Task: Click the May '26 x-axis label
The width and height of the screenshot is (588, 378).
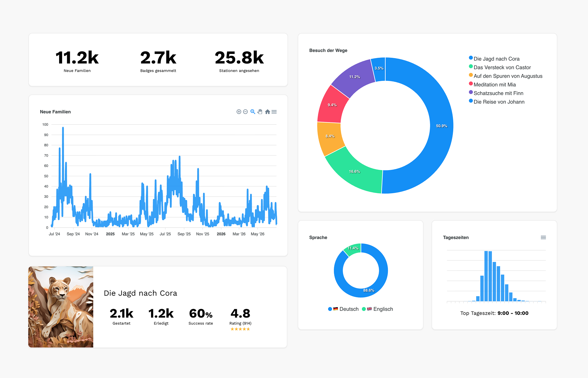Action: click(x=258, y=234)
